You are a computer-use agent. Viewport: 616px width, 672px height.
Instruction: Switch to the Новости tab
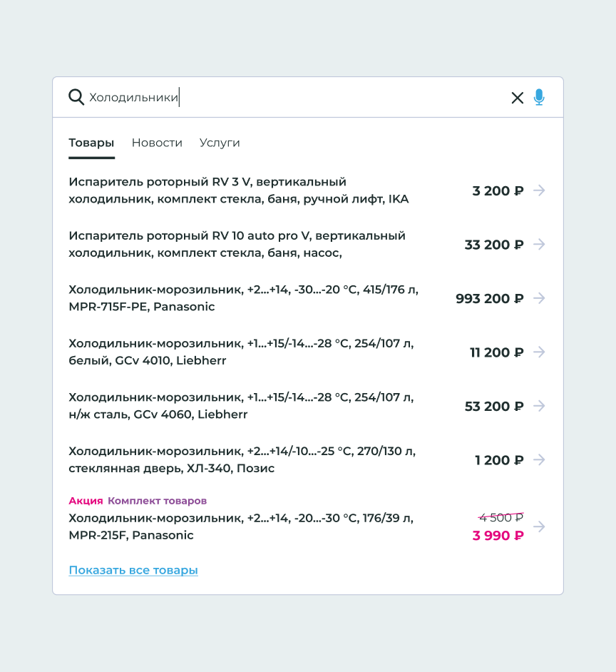(x=157, y=143)
